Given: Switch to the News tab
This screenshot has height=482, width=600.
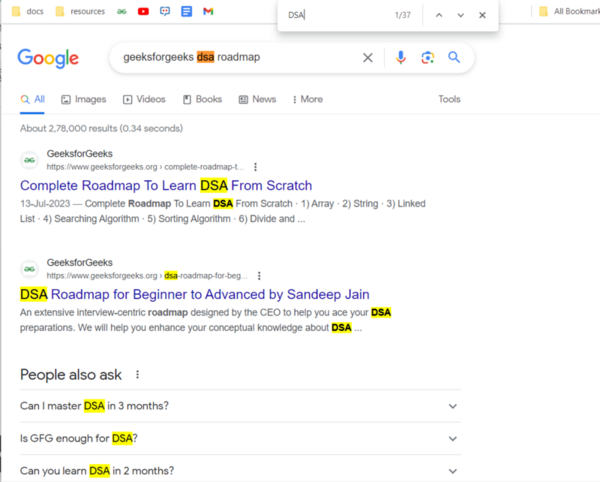Looking at the screenshot, I should pos(258,99).
